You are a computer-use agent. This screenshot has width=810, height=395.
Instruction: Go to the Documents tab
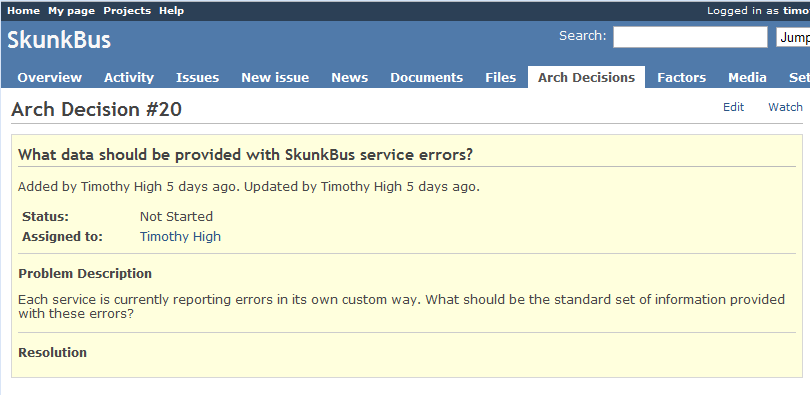pos(427,77)
